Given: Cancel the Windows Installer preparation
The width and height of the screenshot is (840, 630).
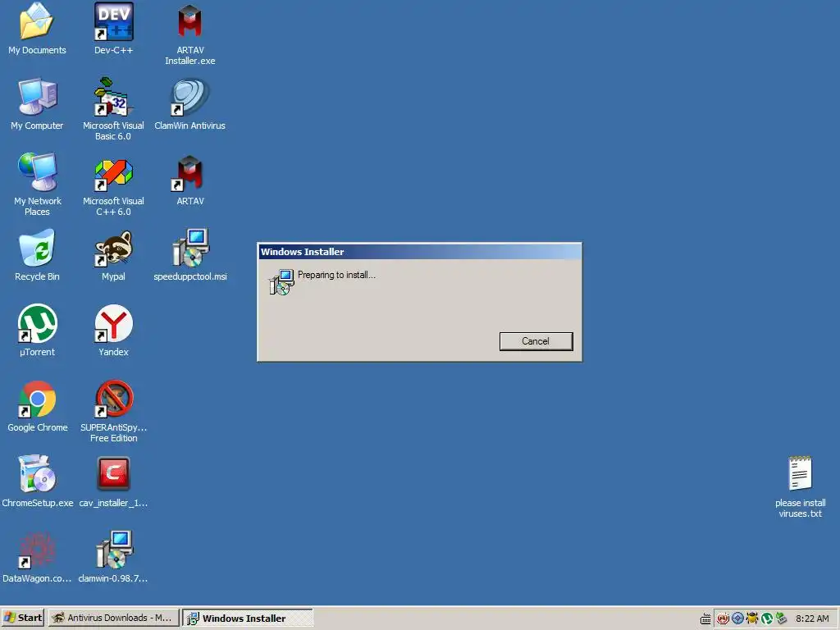Looking at the screenshot, I should coord(536,341).
